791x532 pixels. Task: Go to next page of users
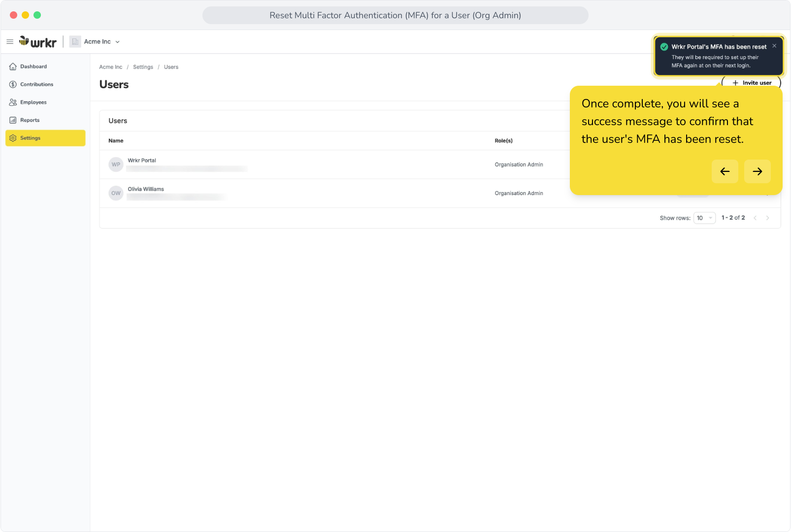coord(767,218)
